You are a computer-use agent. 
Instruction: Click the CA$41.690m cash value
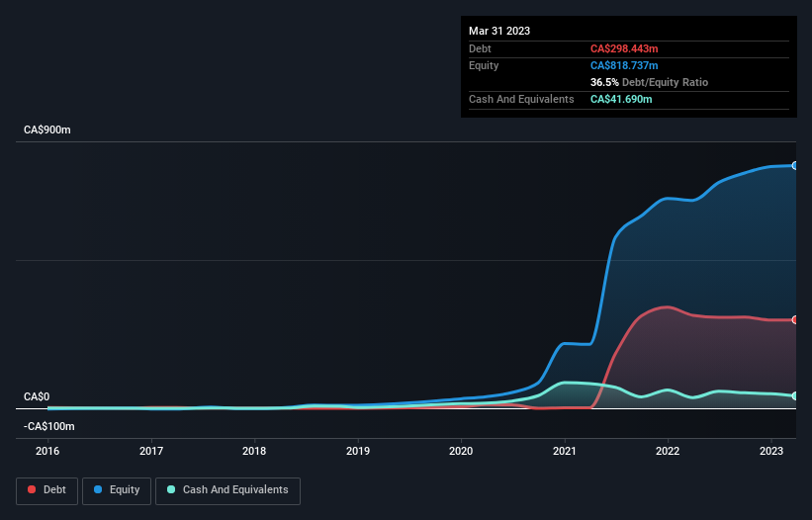pos(621,99)
